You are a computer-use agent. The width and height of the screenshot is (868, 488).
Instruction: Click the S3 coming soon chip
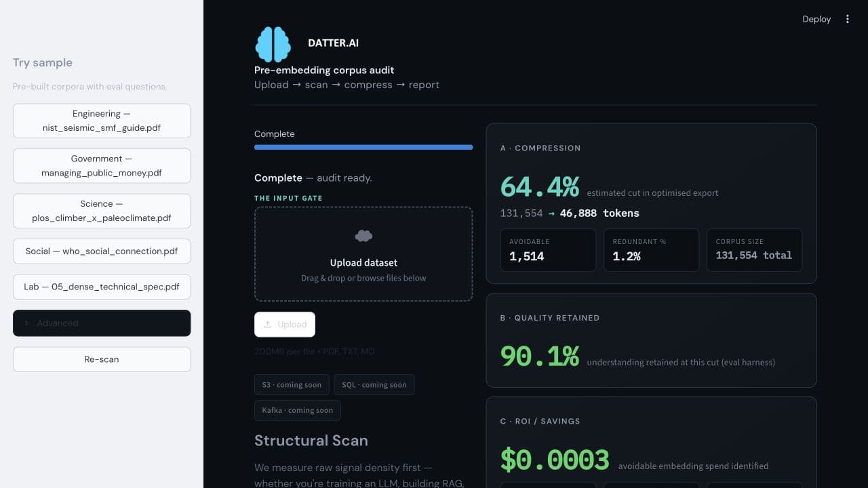292,385
